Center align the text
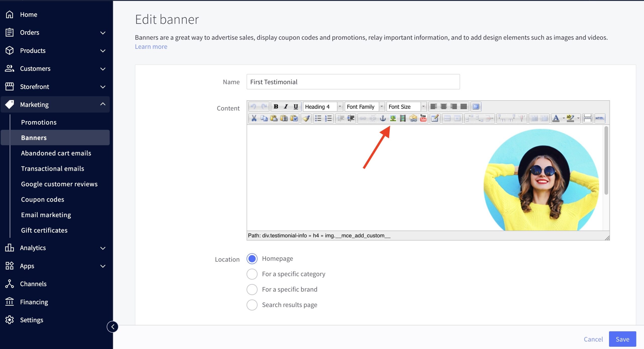This screenshot has width=644, height=349. pyautogui.click(x=444, y=107)
